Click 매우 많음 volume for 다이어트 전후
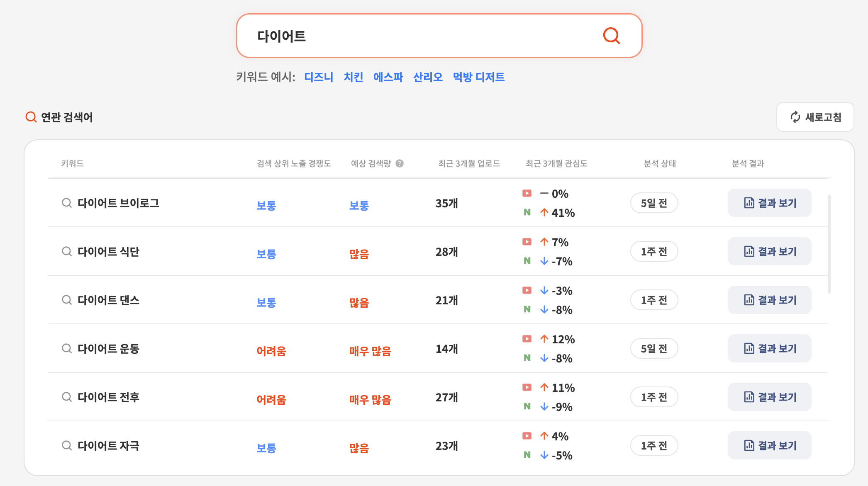This screenshot has height=486, width=868. pyautogui.click(x=370, y=400)
